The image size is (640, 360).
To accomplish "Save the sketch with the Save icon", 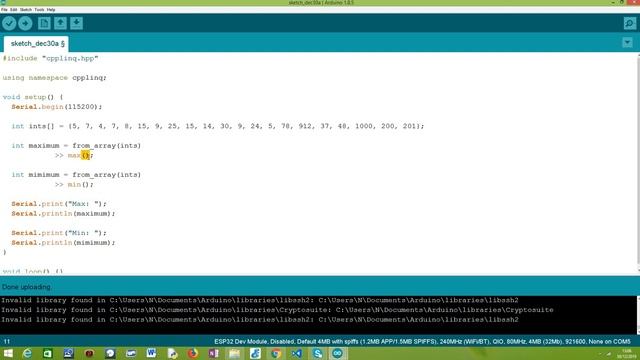I will tap(76, 23).
